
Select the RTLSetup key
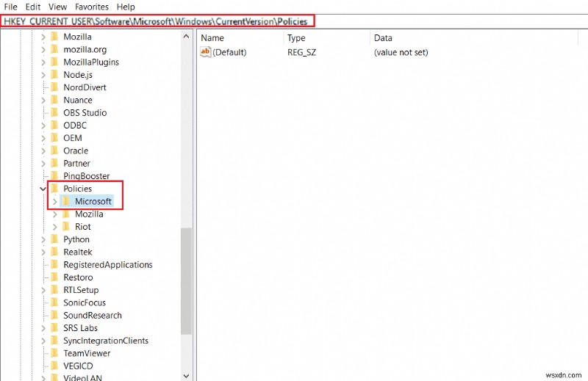81,290
